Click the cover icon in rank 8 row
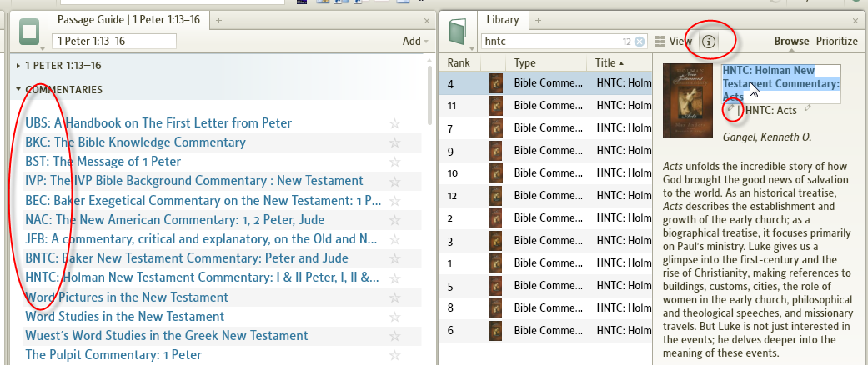 tap(495, 308)
